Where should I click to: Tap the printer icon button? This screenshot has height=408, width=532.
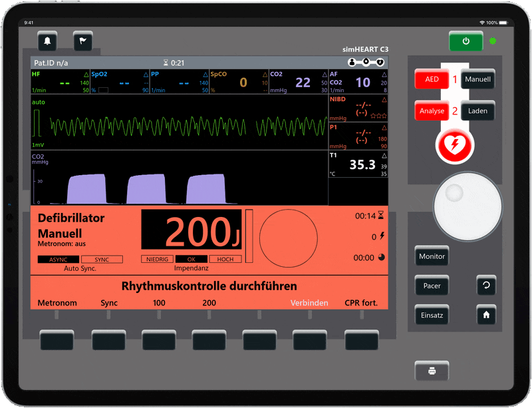pos(432,371)
